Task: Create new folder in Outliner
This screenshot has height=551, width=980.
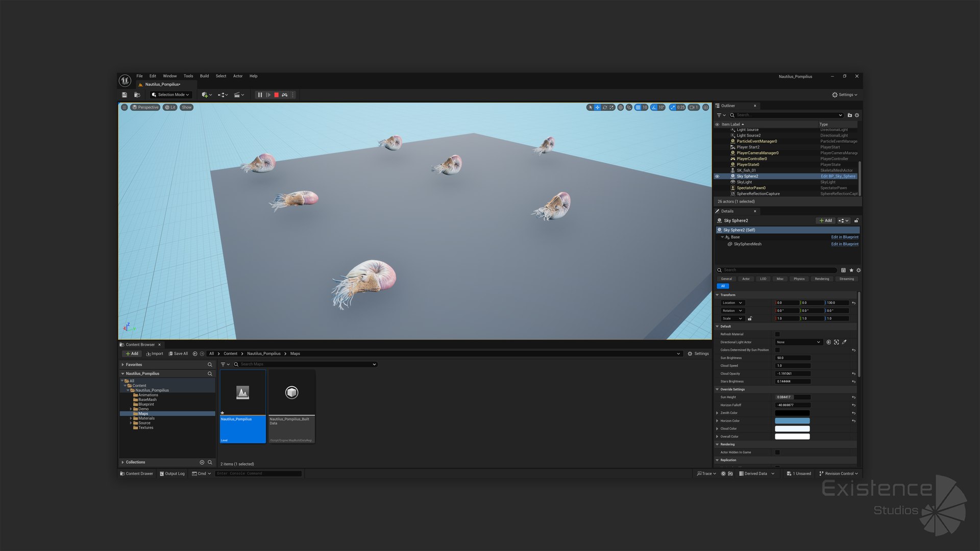Action: (x=849, y=115)
